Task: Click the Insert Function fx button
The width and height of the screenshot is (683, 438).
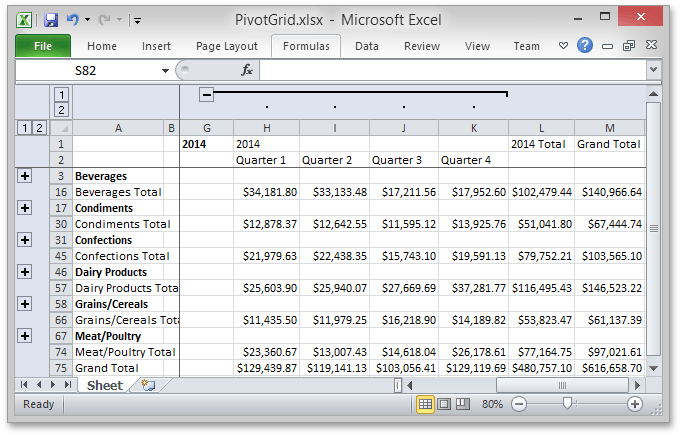Action: (x=247, y=70)
